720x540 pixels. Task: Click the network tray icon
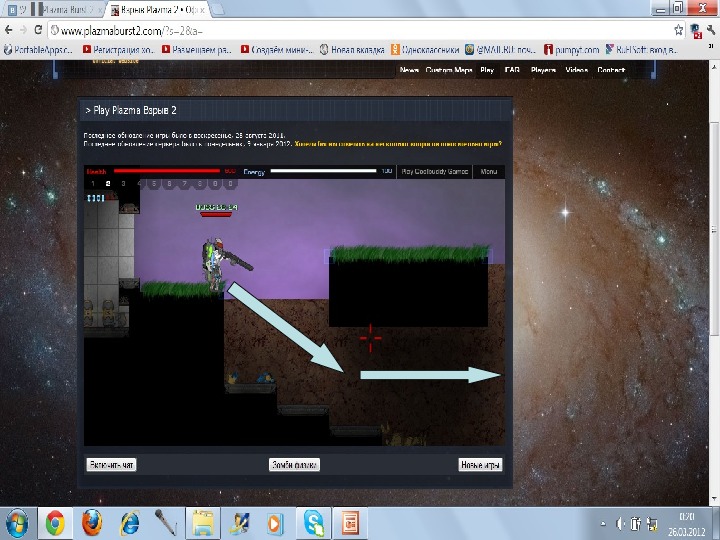point(652,523)
